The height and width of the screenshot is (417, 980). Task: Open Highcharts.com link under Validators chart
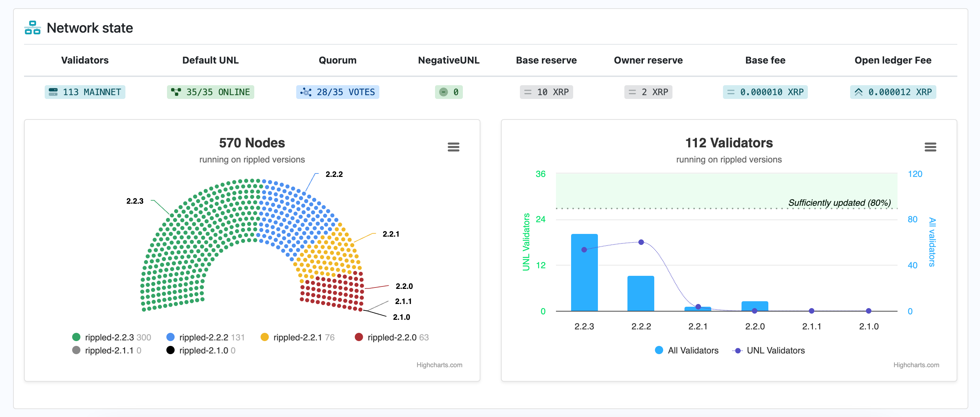(x=916, y=365)
